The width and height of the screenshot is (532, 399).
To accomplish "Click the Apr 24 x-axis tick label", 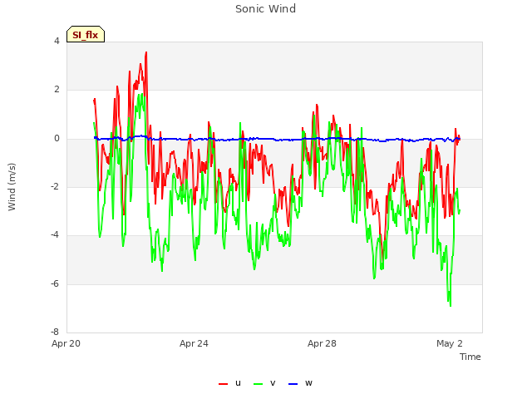I will coord(194,343).
